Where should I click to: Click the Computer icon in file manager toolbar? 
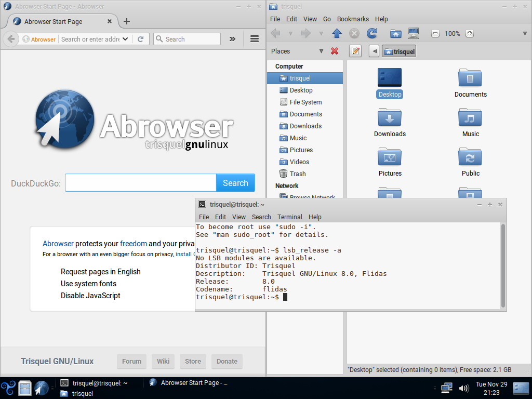coord(414,33)
